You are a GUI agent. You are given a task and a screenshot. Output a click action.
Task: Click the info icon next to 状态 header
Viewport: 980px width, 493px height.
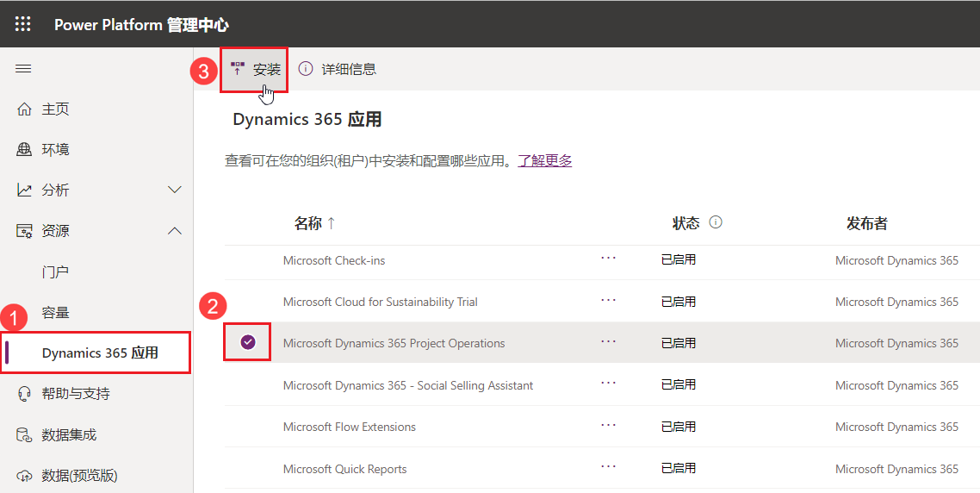coord(716,222)
